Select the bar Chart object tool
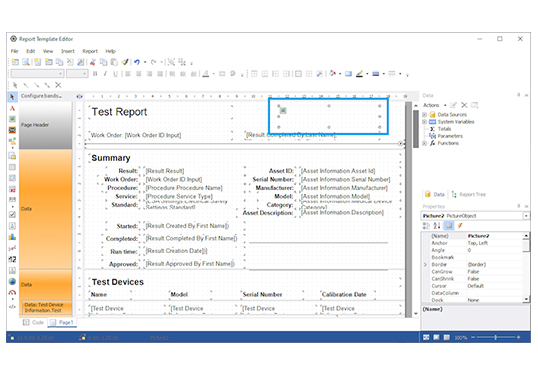 pos(12,237)
